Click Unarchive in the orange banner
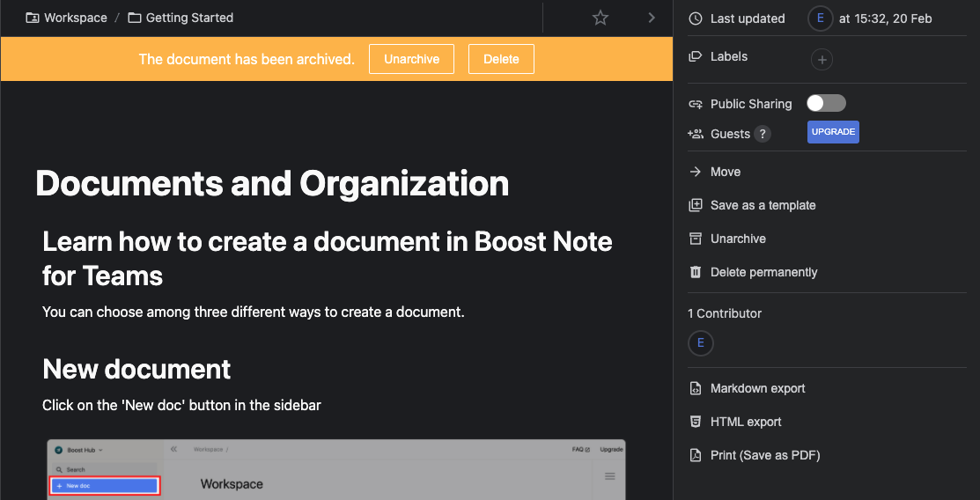 coord(411,59)
